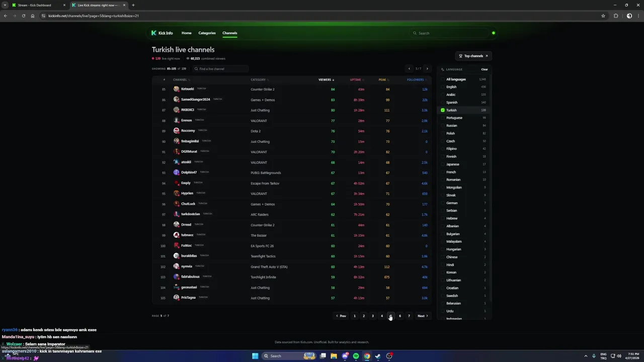This screenshot has width=644, height=362.
Task: Sort table by Uptime column
Action: click(356, 79)
